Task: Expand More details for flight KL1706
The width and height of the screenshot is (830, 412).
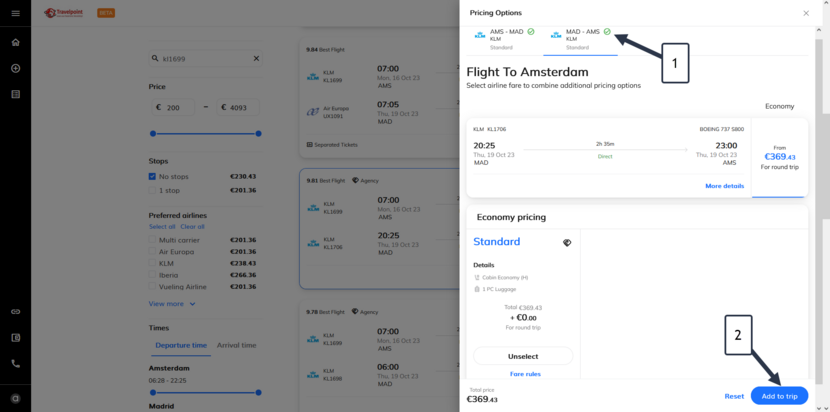Action: click(x=724, y=186)
